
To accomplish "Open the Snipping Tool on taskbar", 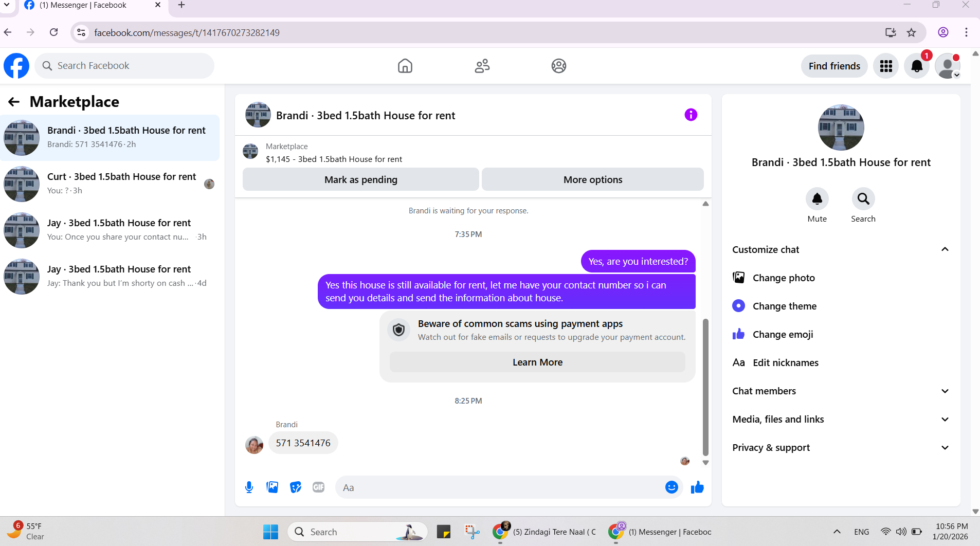I will (x=471, y=532).
